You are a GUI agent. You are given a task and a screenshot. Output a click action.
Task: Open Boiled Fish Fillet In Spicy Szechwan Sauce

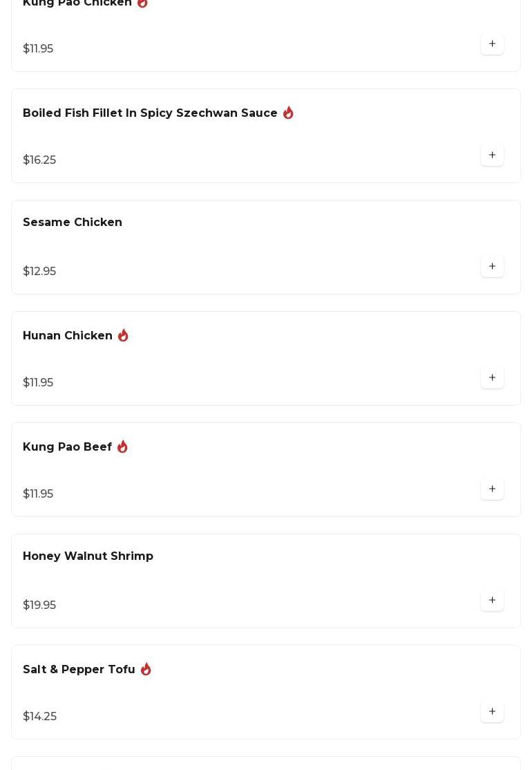click(150, 113)
